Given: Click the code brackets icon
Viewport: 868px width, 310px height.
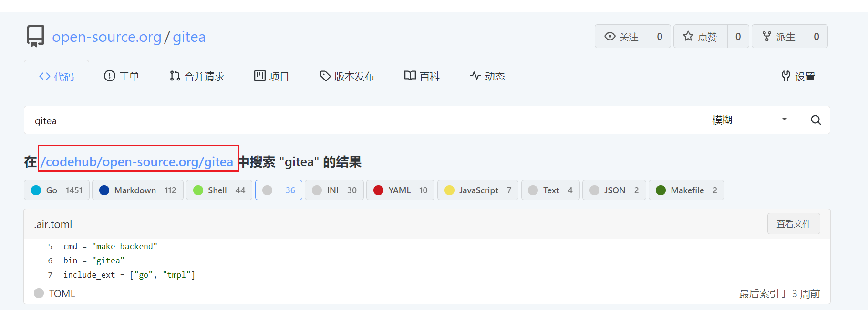Looking at the screenshot, I should pyautogui.click(x=45, y=76).
